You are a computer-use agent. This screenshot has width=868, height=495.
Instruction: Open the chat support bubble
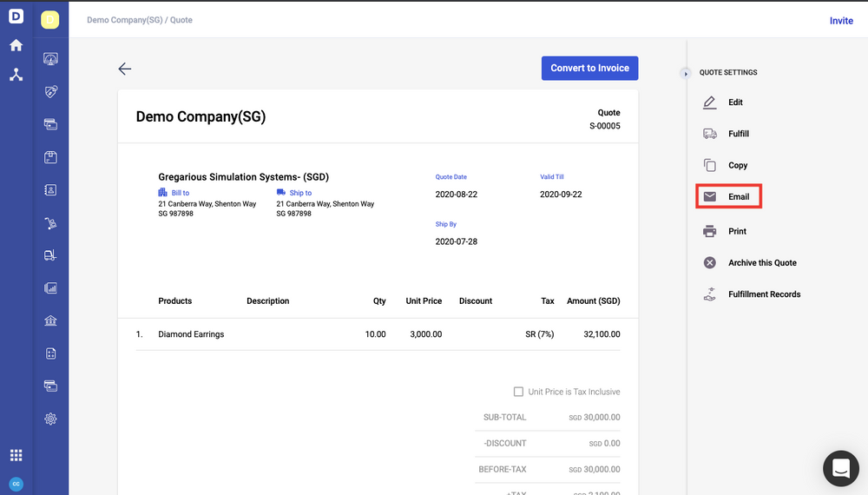840,468
